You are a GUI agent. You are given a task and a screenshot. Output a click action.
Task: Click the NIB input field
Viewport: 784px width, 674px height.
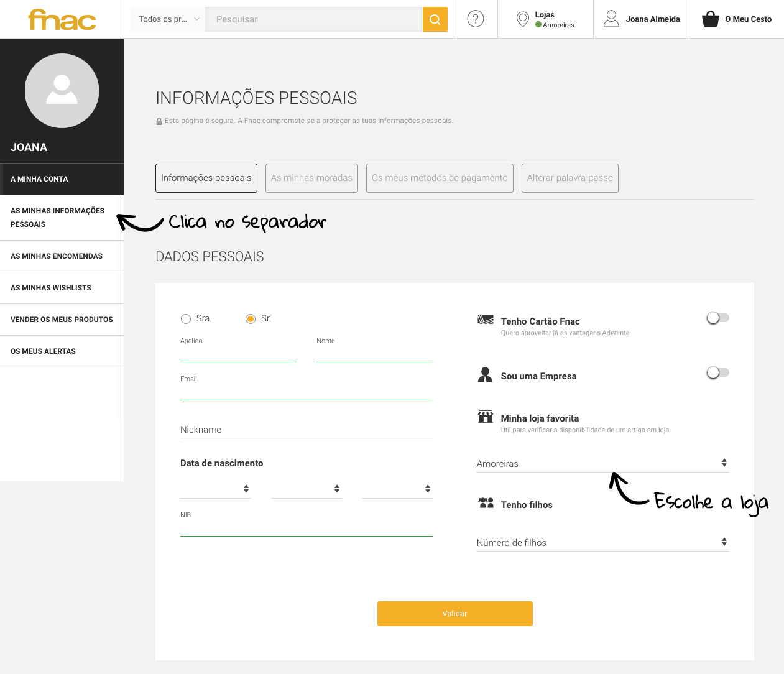tap(307, 529)
